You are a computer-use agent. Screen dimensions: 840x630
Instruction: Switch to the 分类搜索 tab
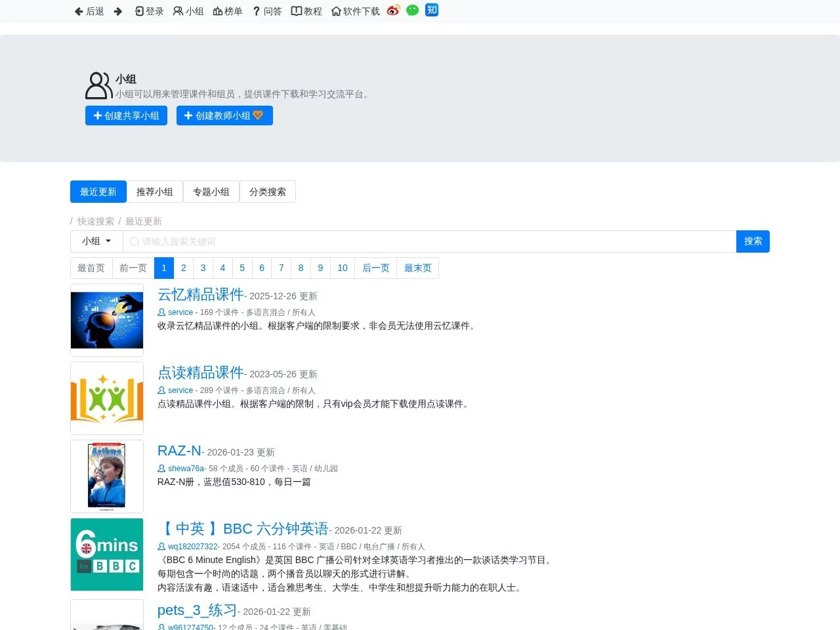click(268, 192)
